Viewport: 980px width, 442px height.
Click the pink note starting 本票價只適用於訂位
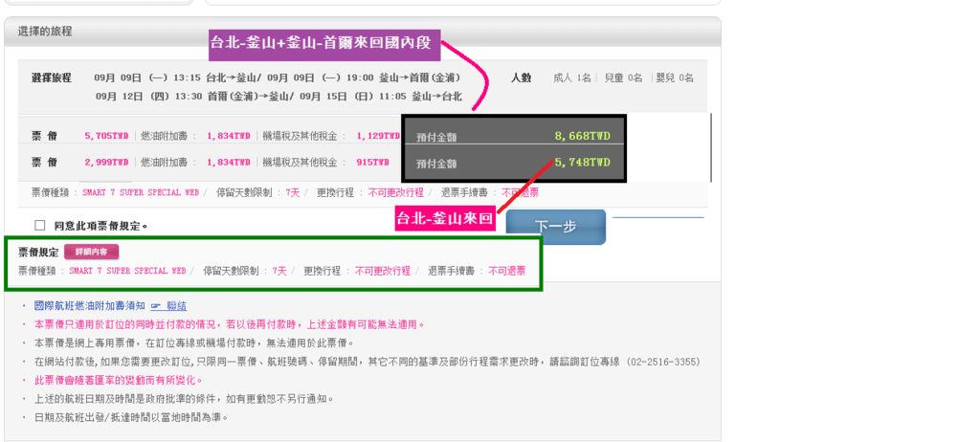point(230,325)
